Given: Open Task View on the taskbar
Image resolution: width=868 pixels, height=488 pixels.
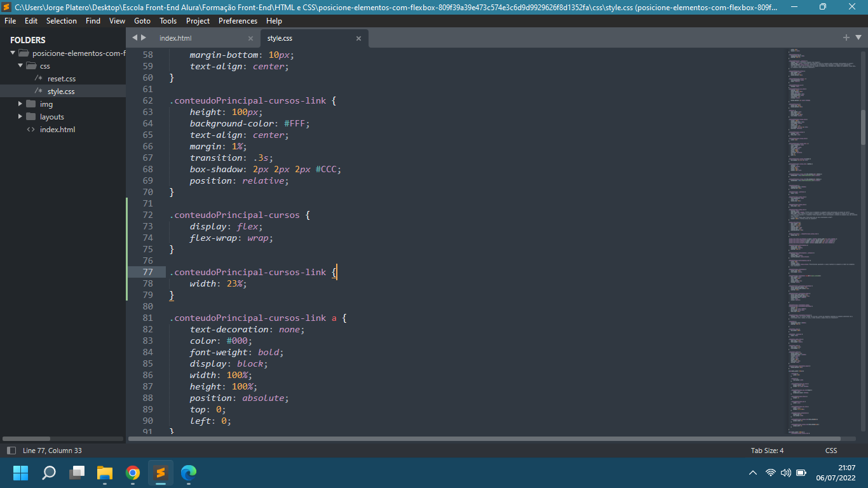Looking at the screenshot, I should [x=77, y=473].
